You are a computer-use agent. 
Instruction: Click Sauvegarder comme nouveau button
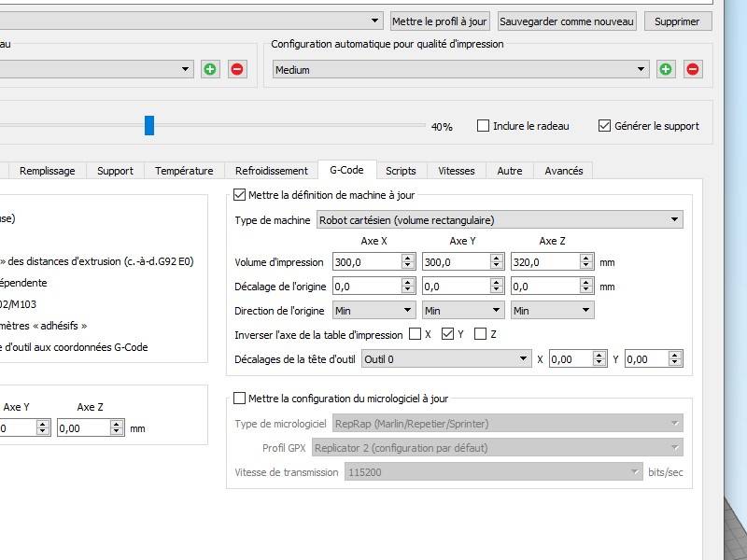tap(567, 21)
